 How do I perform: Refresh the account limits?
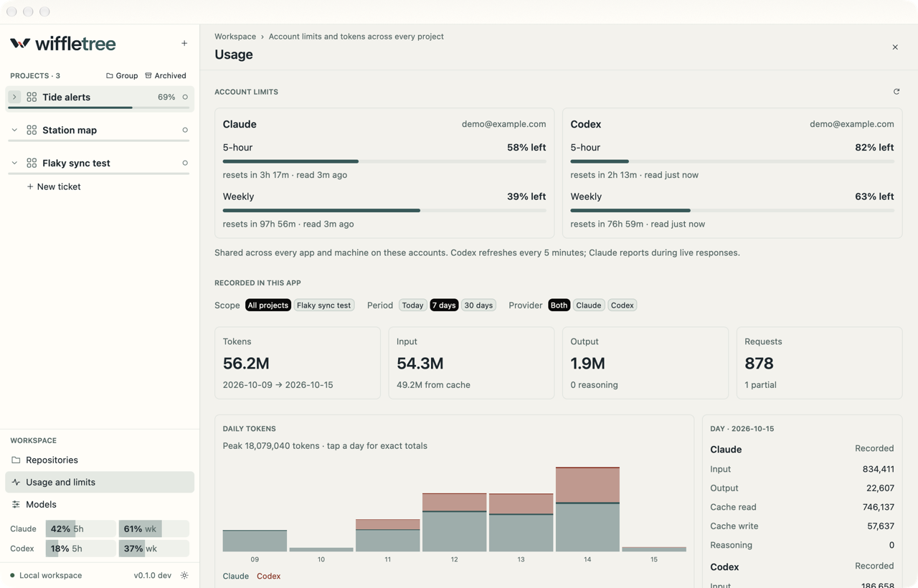(x=896, y=92)
